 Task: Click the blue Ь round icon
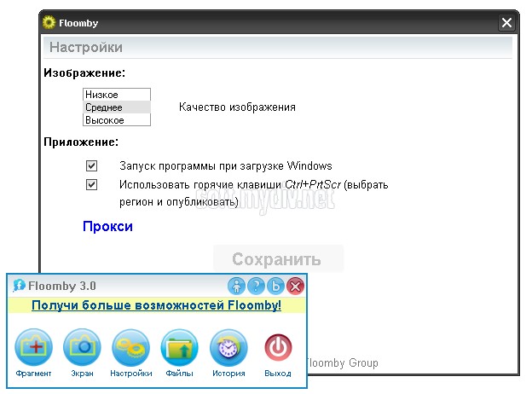tap(275, 286)
